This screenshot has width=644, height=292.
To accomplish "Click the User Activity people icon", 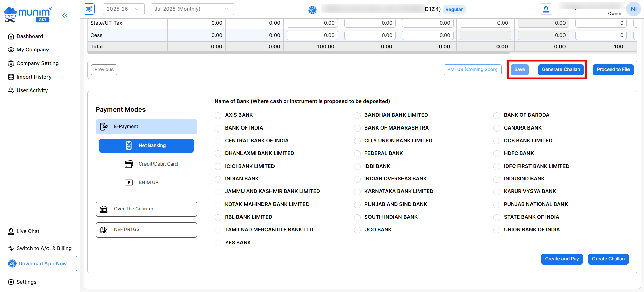I will [11, 90].
